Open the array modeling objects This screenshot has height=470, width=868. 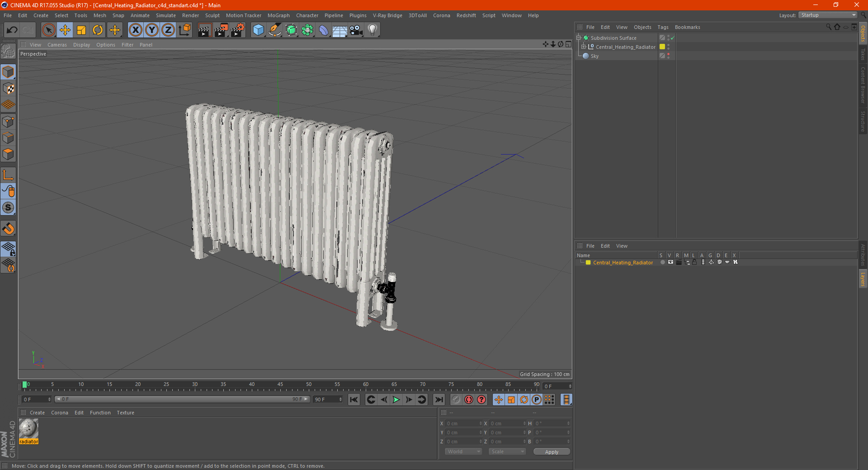[x=307, y=30]
